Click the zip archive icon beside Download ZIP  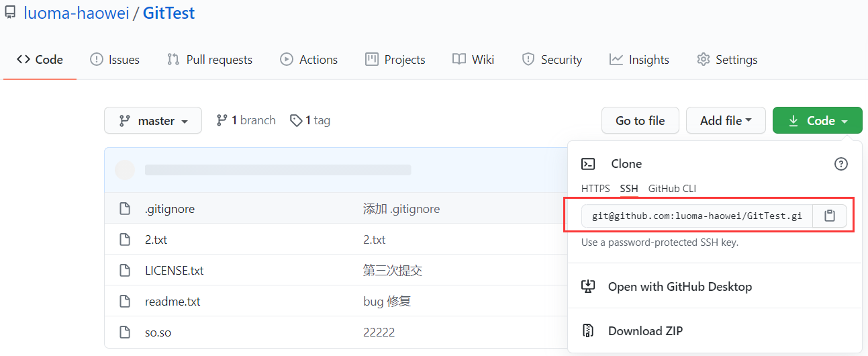tap(588, 331)
